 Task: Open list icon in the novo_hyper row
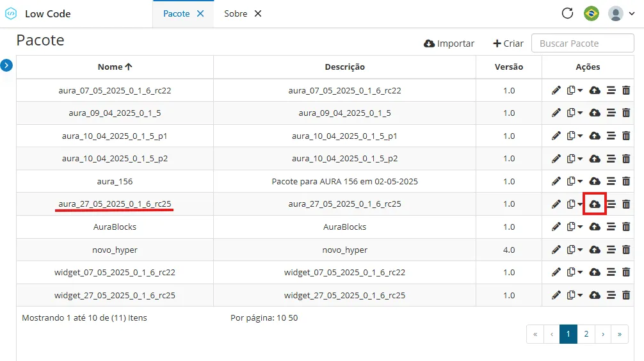611,250
